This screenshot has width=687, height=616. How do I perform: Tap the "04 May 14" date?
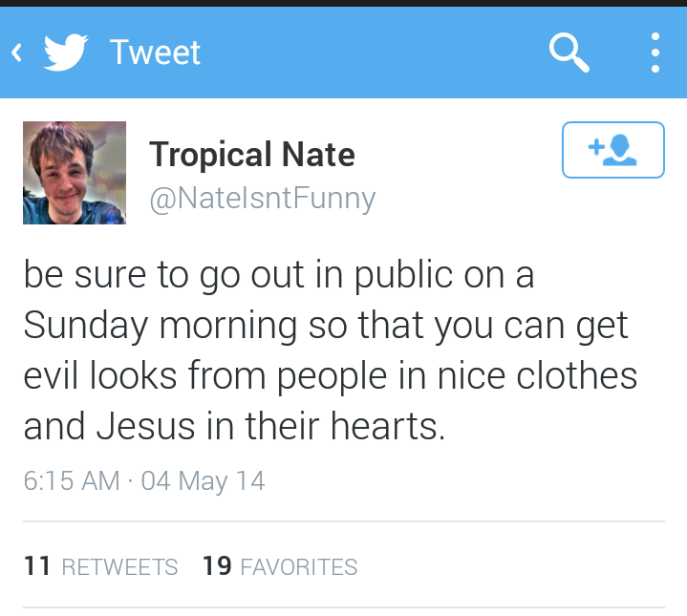pyautogui.click(x=203, y=480)
